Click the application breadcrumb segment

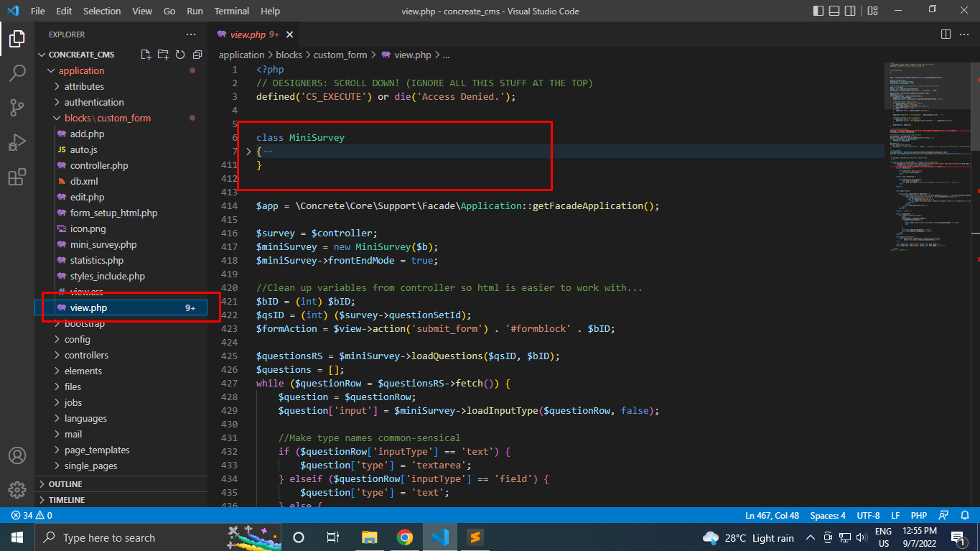[x=241, y=55]
